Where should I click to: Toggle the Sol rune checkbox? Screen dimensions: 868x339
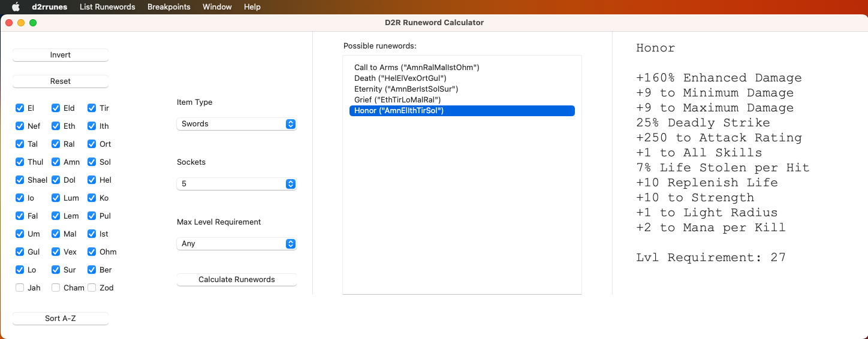(x=92, y=162)
